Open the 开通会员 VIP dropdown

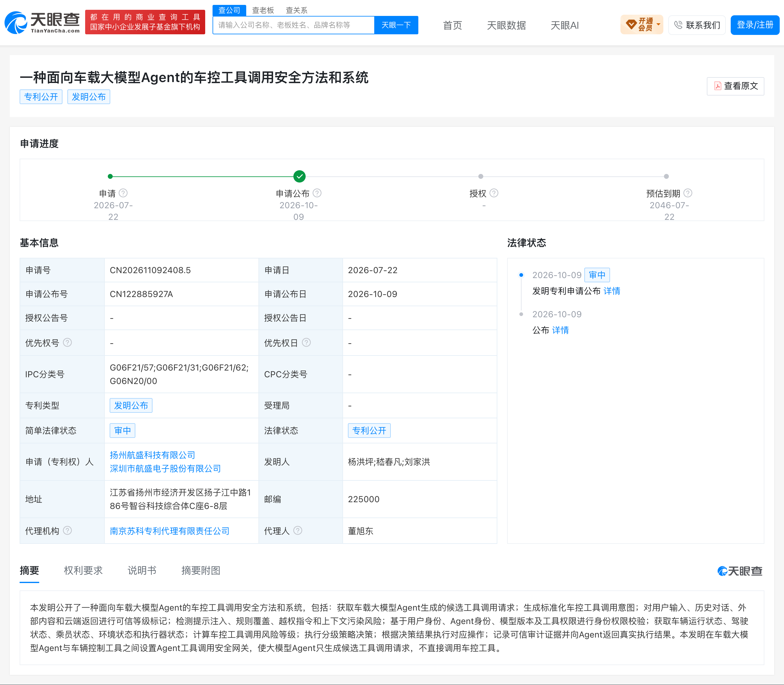point(641,25)
